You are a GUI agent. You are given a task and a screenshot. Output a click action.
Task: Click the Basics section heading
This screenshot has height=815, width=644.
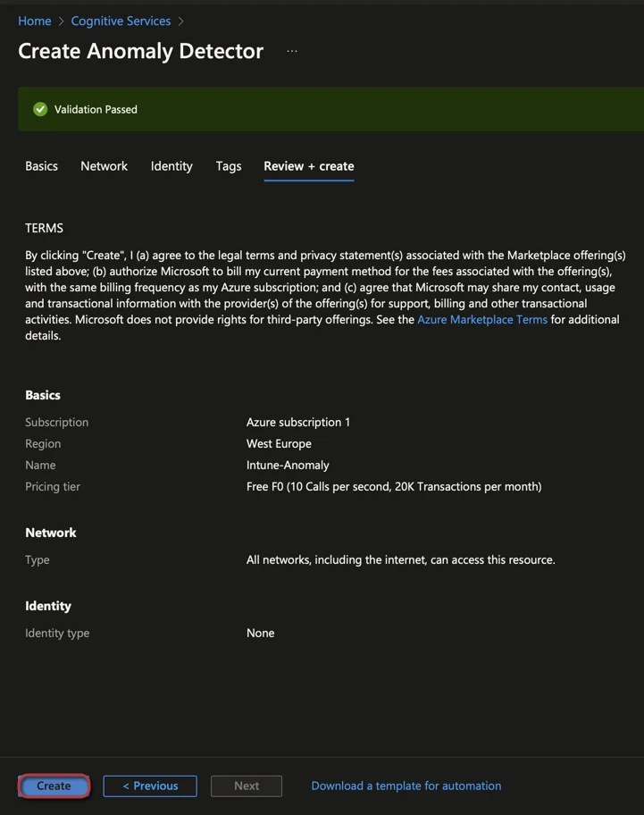pyautogui.click(x=43, y=395)
